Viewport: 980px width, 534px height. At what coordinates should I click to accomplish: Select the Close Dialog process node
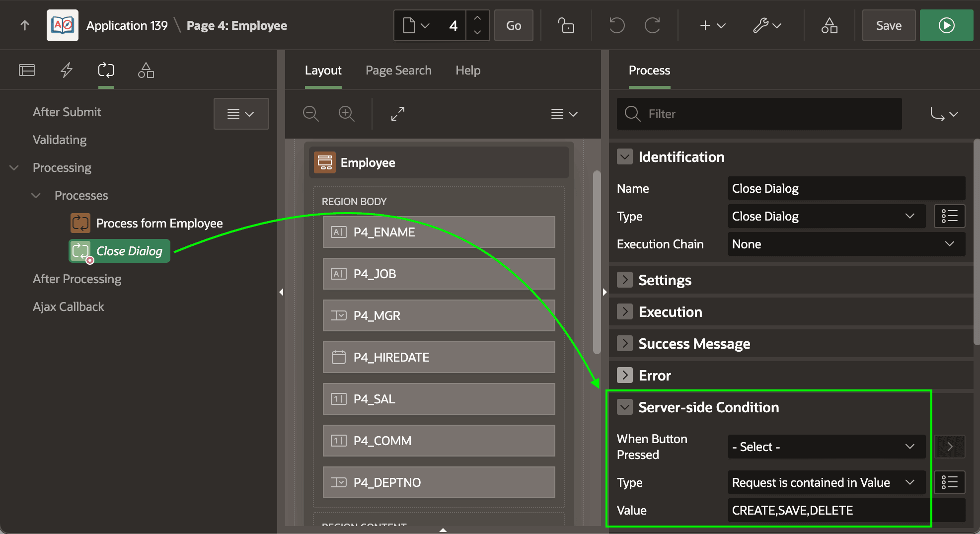119,251
